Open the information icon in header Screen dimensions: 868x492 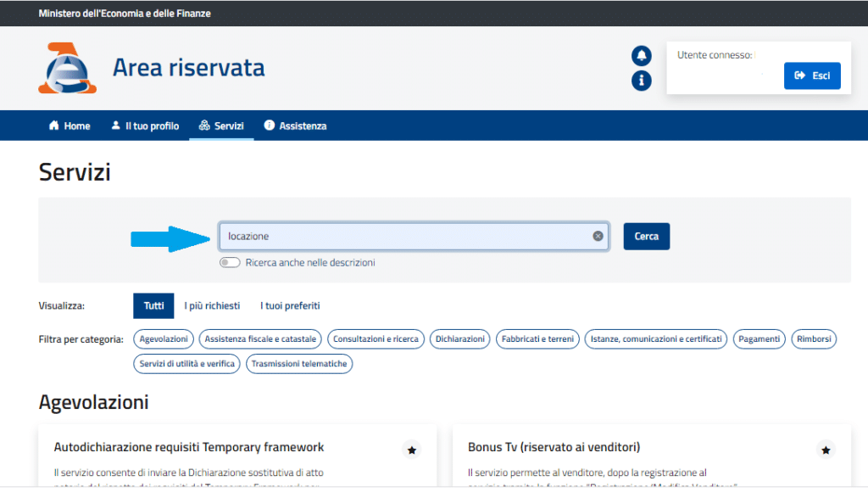(x=641, y=81)
